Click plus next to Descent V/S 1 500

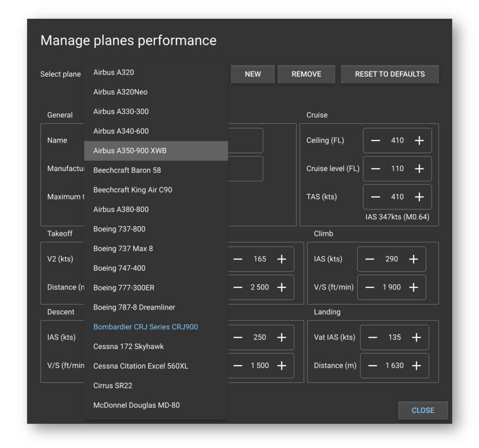(x=281, y=365)
